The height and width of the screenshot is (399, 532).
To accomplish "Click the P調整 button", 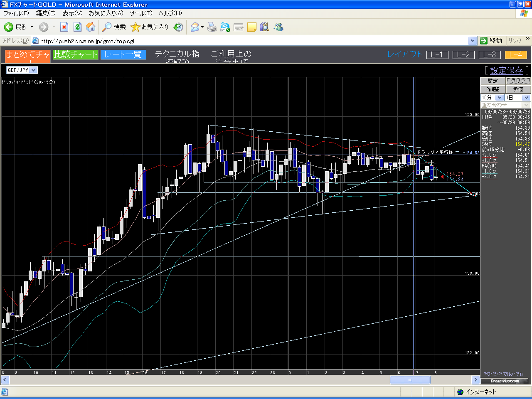I will click(x=493, y=89).
